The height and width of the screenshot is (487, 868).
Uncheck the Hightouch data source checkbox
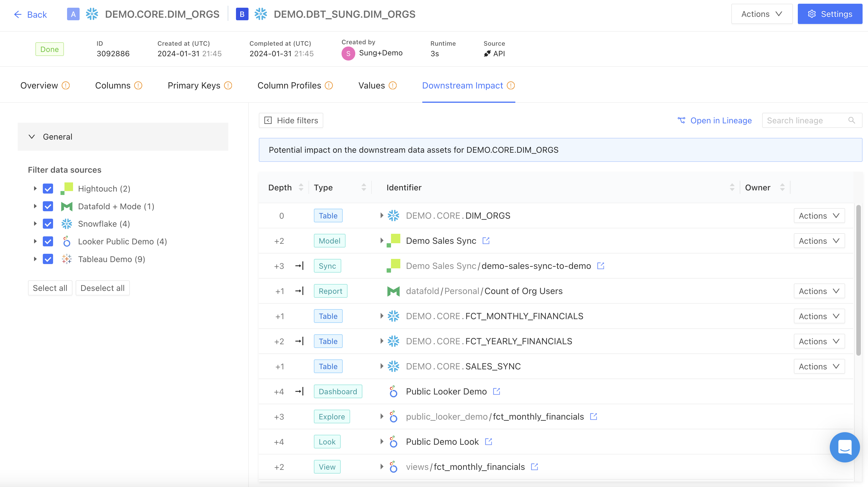pyautogui.click(x=48, y=189)
